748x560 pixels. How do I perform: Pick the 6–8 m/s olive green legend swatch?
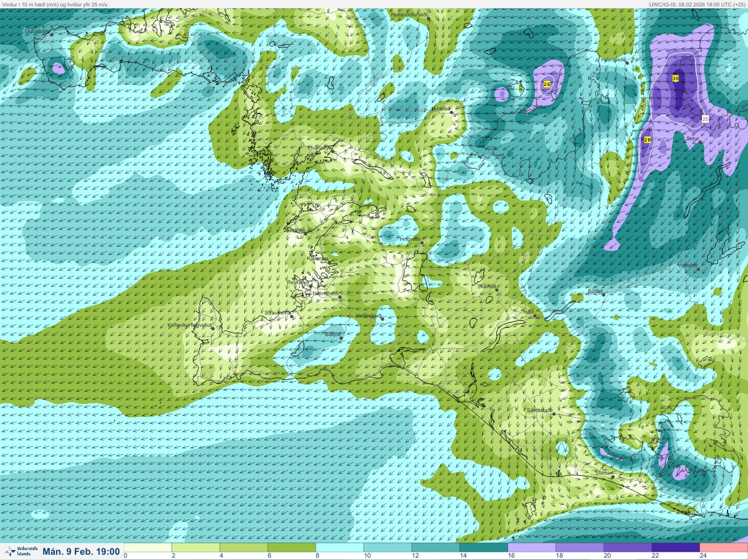pyautogui.click(x=292, y=548)
